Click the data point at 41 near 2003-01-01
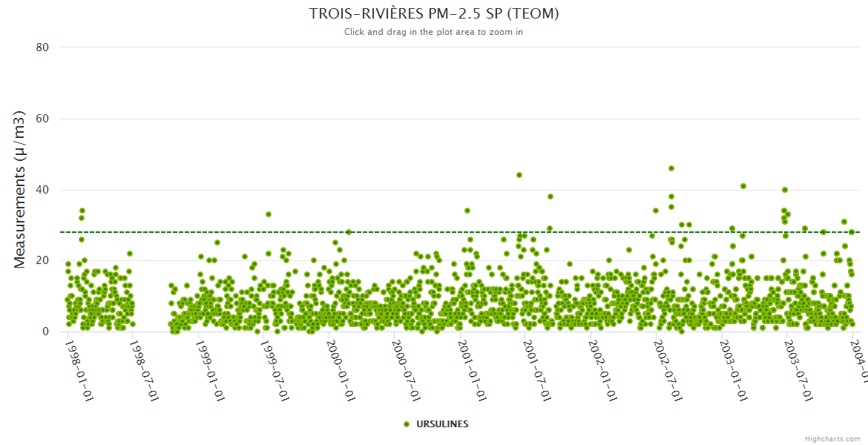868x445 pixels. (x=743, y=186)
